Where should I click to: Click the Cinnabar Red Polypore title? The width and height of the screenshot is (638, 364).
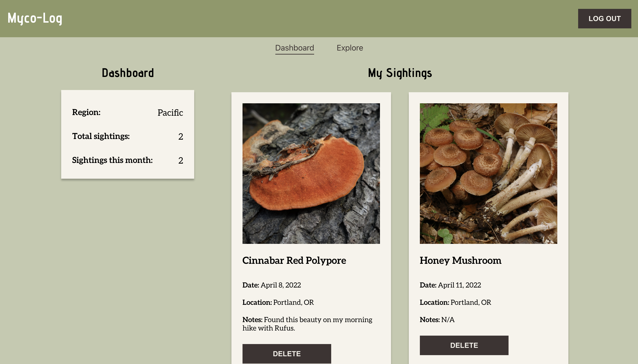click(x=294, y=260)
